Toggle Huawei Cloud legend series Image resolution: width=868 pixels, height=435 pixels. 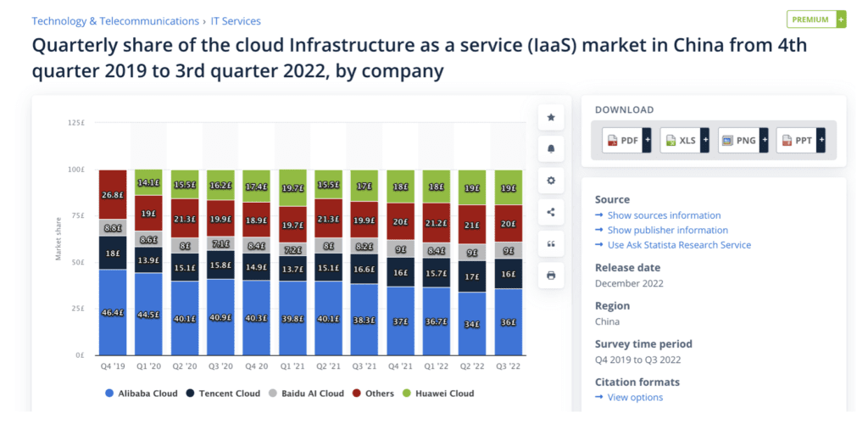coord(438,393)
